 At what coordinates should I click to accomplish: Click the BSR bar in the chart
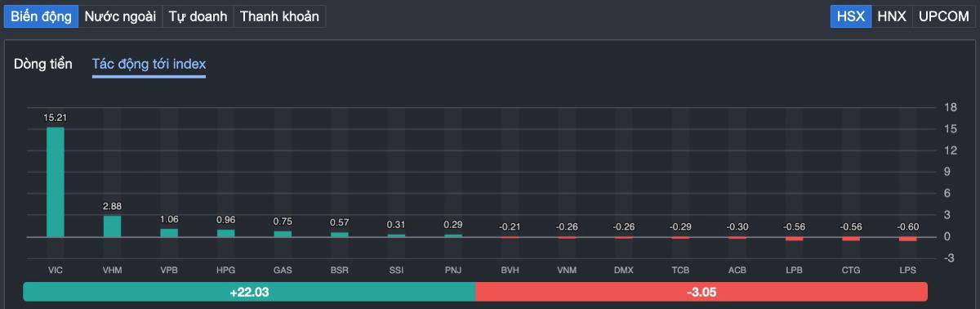click(x=340, y=235)
